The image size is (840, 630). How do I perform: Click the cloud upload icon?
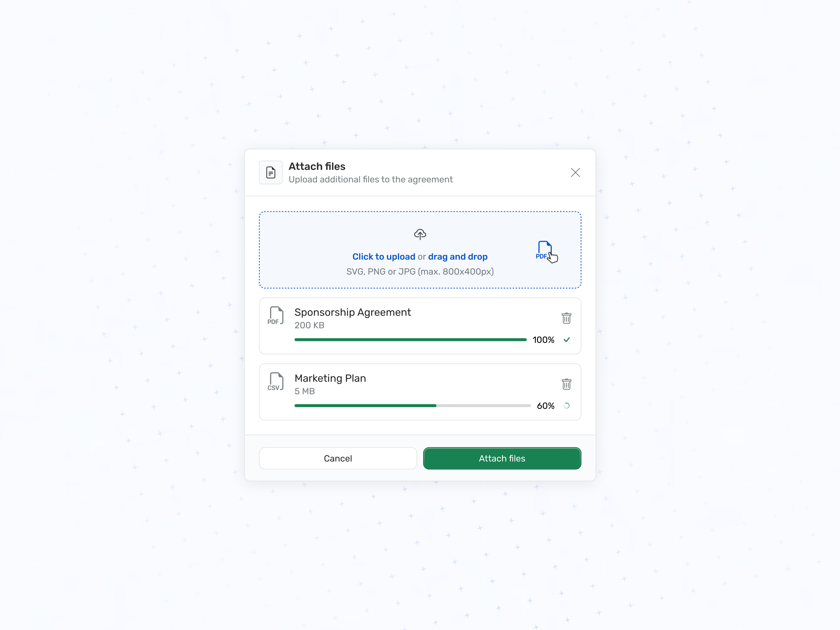420,234
